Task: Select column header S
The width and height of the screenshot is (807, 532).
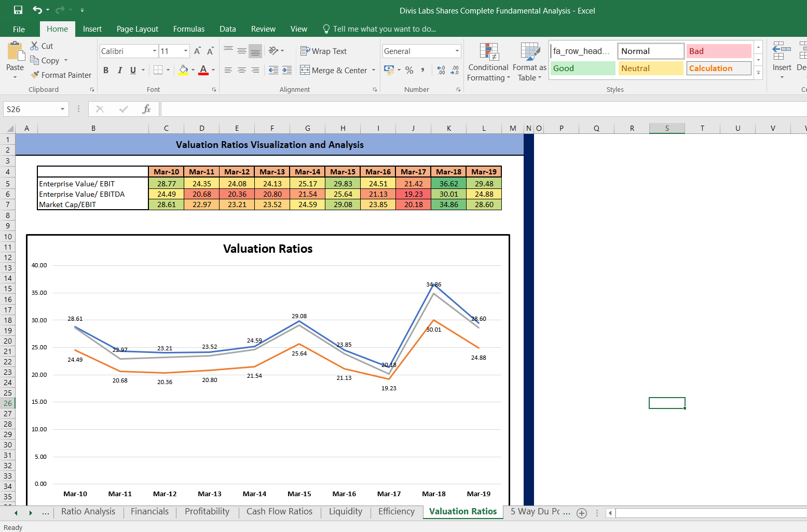Action: pos(667,128)
